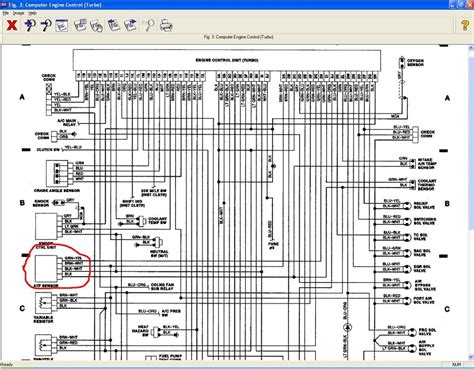474x369 pixels.
Task: Click the overlapping windows toolbar icon
Action: tap(80, 25)
